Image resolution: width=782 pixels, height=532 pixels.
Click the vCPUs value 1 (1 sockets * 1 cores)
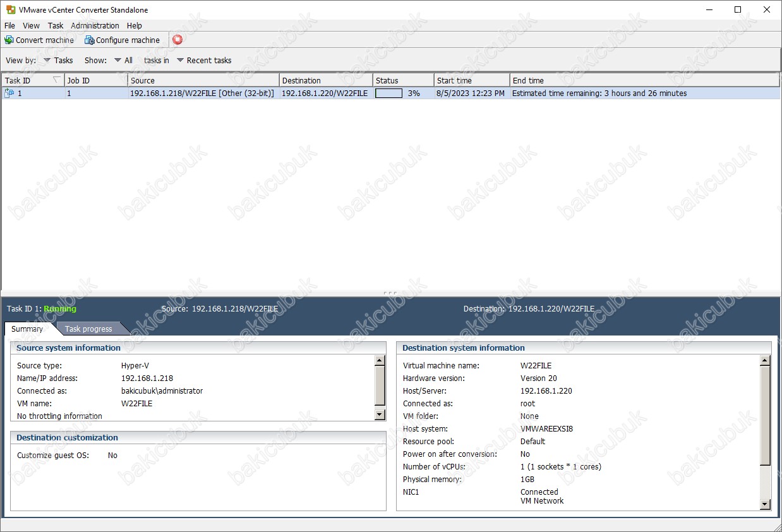click(x=561, y=467)
